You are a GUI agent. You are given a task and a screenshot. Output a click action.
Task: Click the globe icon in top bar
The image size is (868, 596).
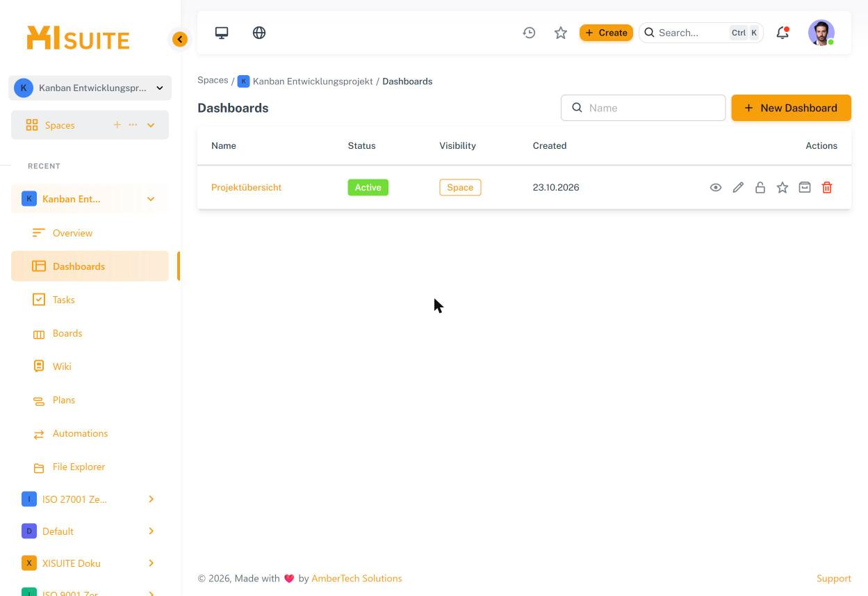click(259, 33)
